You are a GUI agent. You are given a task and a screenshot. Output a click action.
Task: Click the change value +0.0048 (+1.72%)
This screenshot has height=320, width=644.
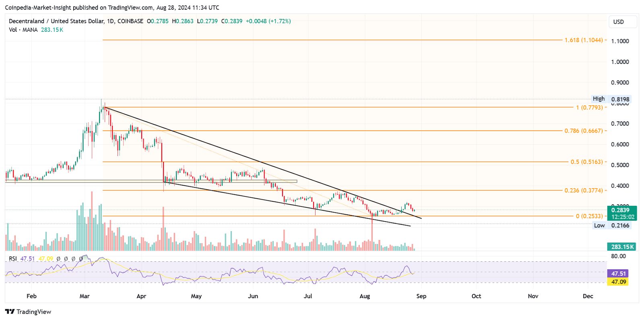268,21
